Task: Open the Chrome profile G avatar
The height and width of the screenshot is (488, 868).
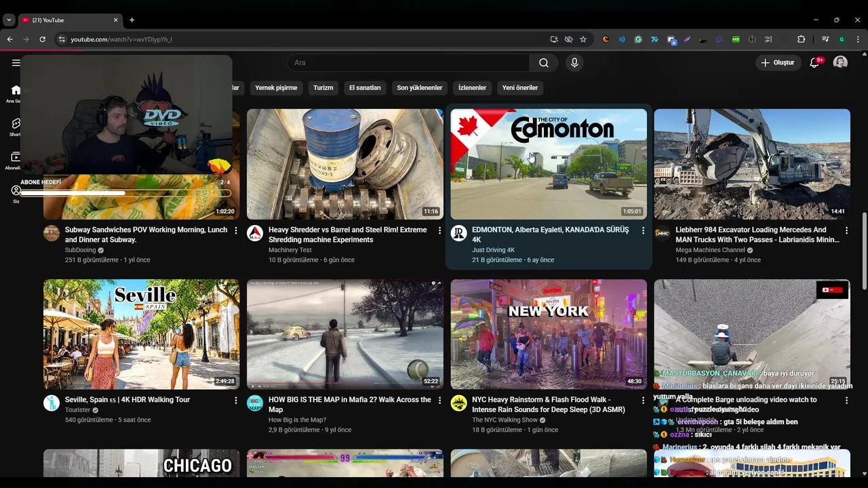Action: (x=842, y=39)
